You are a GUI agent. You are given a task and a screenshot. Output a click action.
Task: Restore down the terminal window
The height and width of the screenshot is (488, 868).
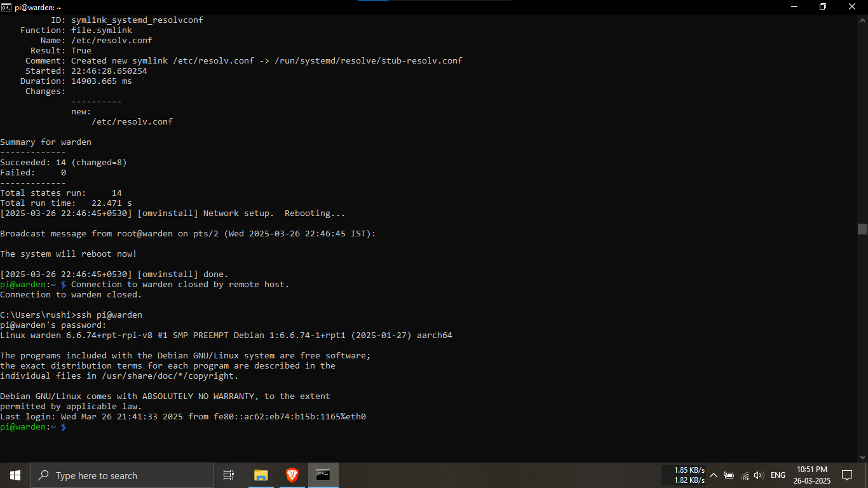click(x=823, y=7)
